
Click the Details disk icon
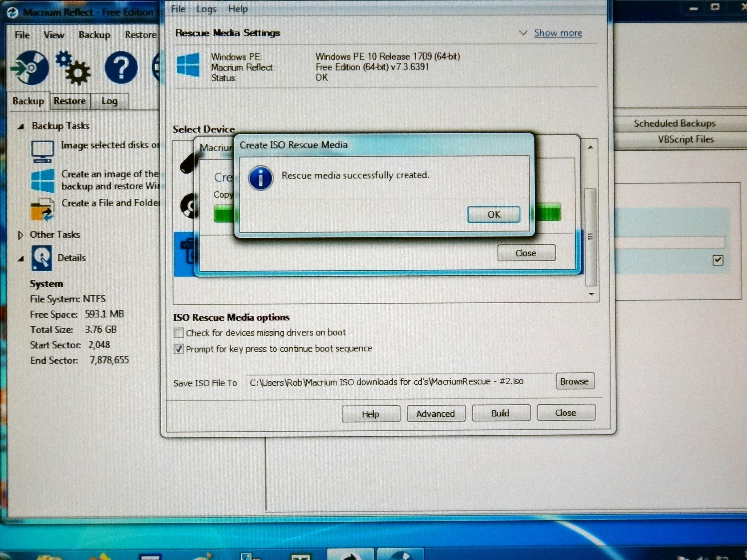pos(42,258)
